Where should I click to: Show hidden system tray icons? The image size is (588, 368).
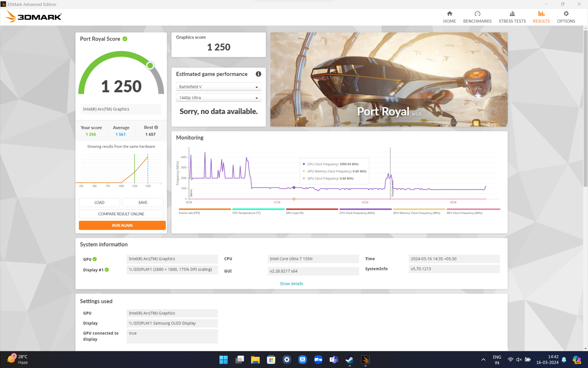[483, 359]
